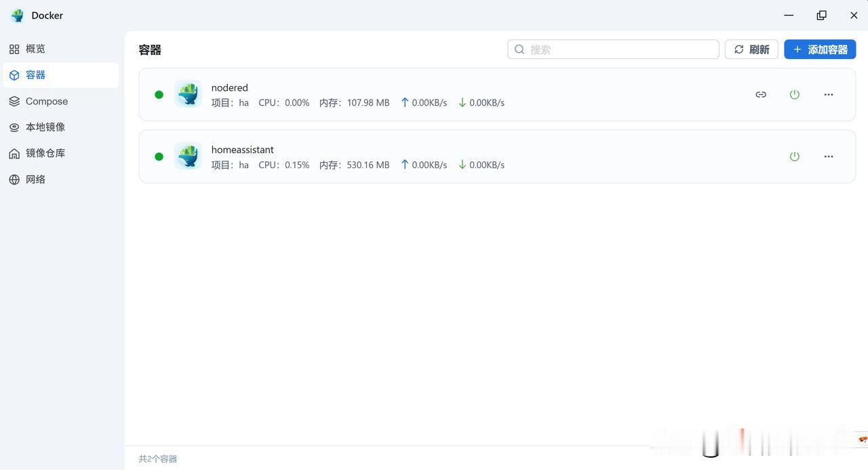Click the homeassistant container whale icon

[x=188, y=156]
